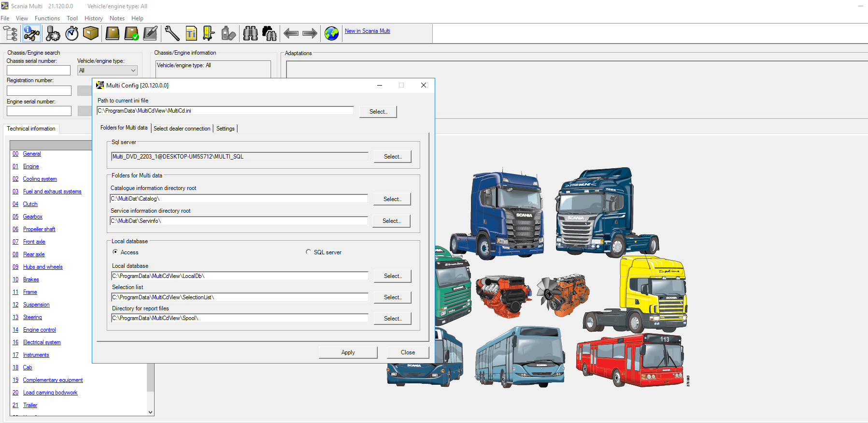Click the binoculars search icon
This screenshot has width=868, height=423.
click(250, 33)
